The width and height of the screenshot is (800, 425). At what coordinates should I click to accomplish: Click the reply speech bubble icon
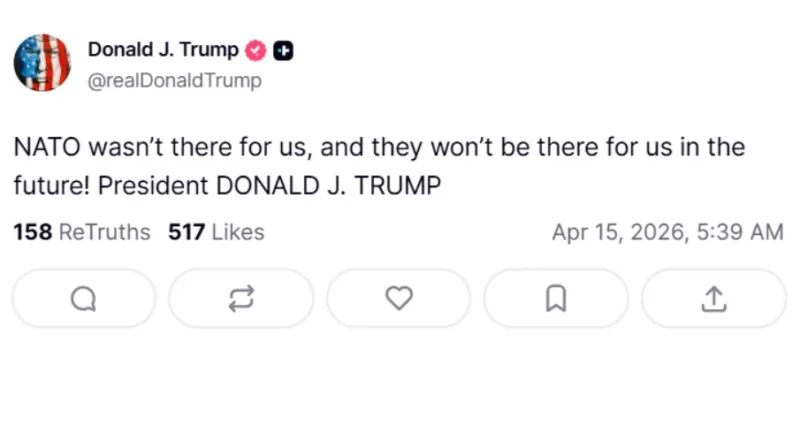point(84,298)
